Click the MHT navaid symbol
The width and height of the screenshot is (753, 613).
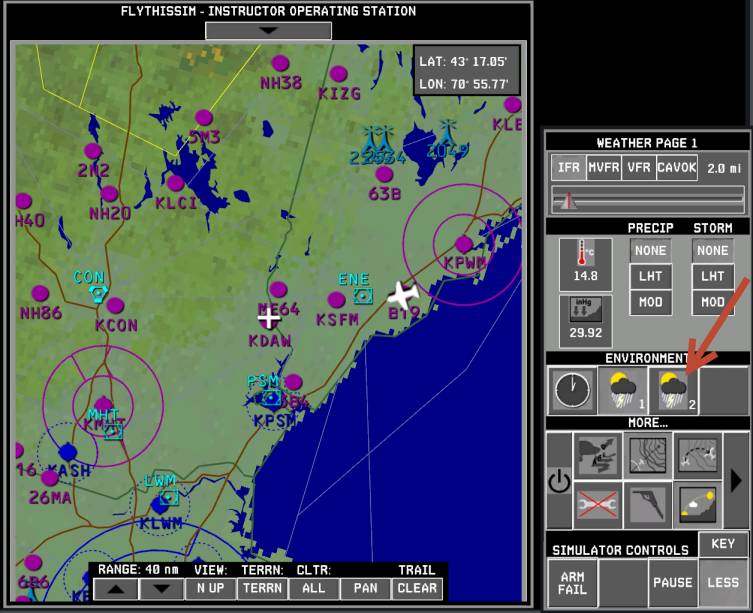coord(113,431)
